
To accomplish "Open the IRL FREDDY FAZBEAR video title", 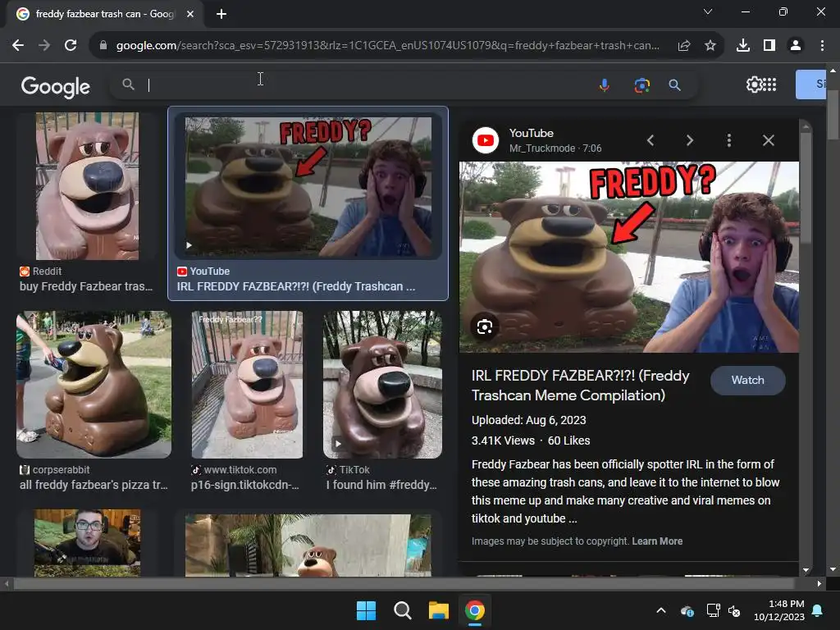I will pos(580,386).
